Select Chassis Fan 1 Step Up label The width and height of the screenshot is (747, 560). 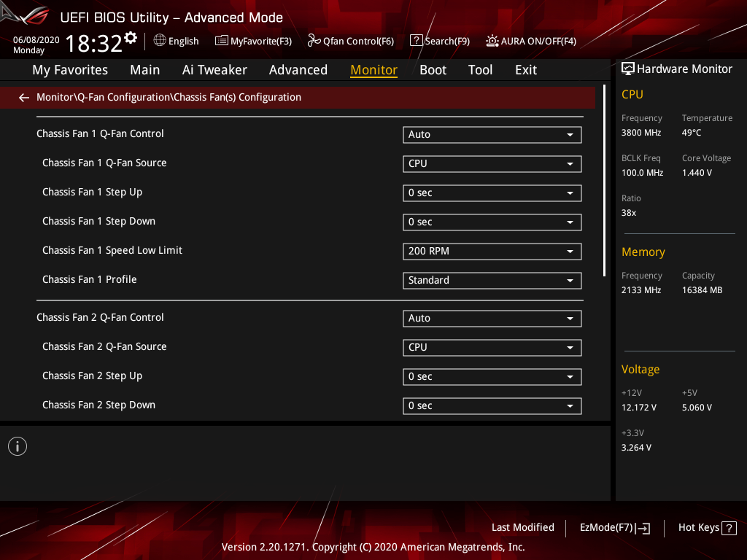(x=93, y=192)
